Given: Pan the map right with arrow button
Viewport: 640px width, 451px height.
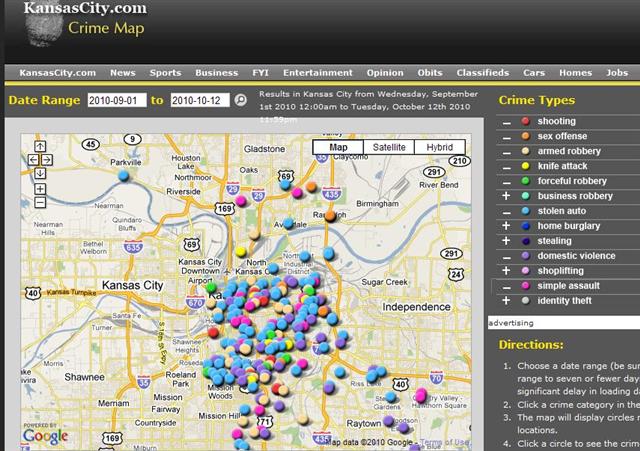Looking at the screenshot, I should tap(47, 160).
